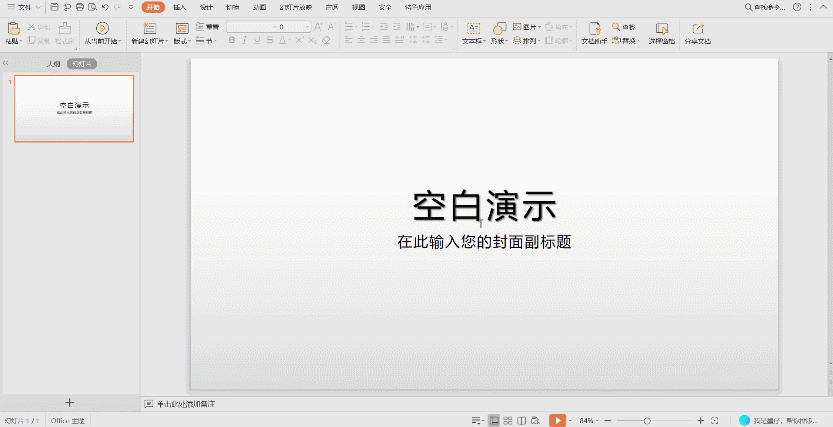Toggle bold formatting
833x427 pixels.
pyautogui.click(x=231, y=41)
